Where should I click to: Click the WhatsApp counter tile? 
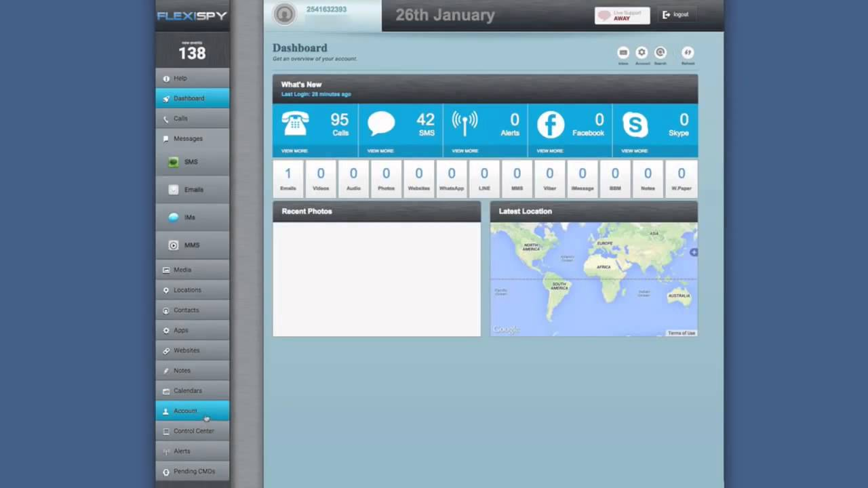(x=452, y=179)
